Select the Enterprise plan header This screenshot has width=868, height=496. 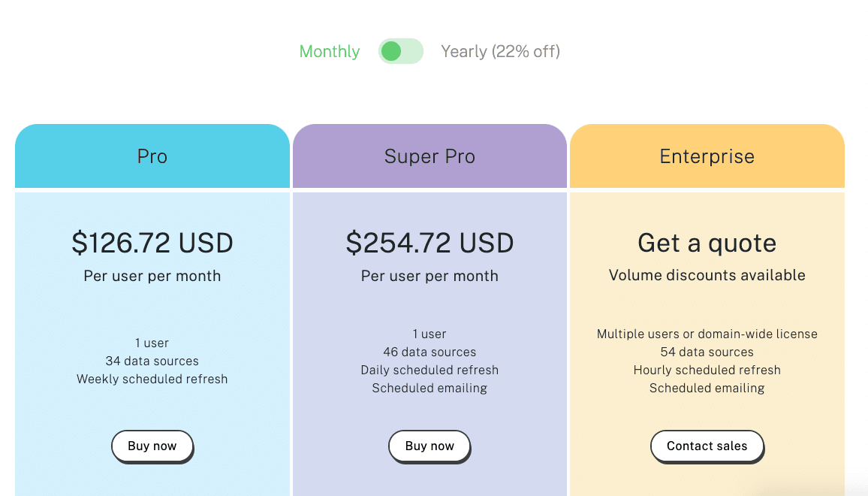point(707,156)
